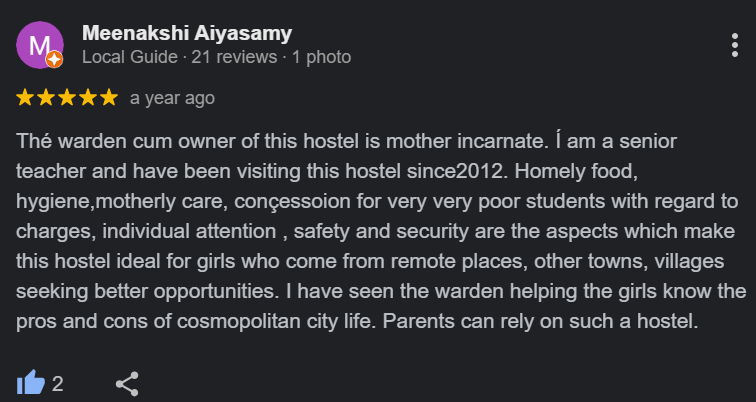Click the orange Local Guide badge on avatar
Viewport: 756px width, 402px height.
(x=56, y=60)
